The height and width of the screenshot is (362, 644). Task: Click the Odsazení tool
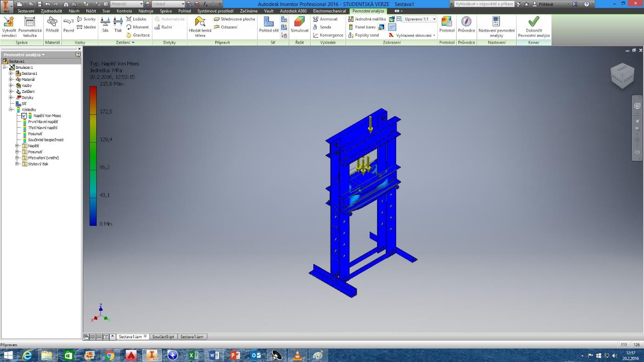tap(226, 27)
